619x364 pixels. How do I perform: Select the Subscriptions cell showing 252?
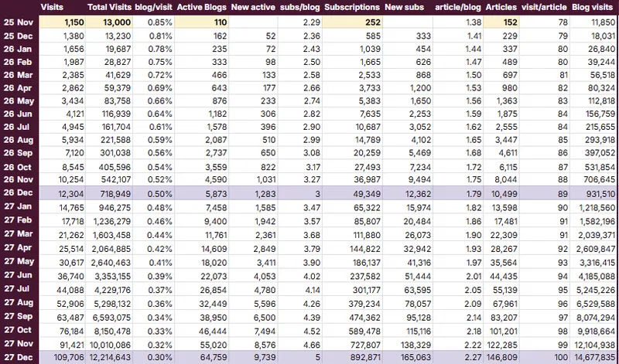(x=352, y=22)
